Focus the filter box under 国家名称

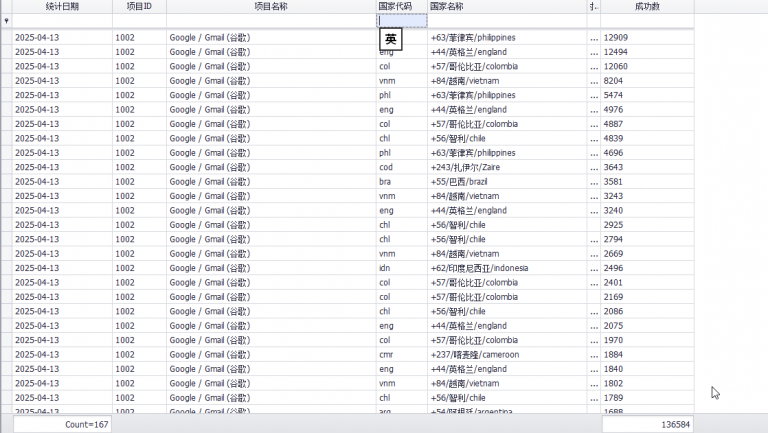[x=507, y=21]
